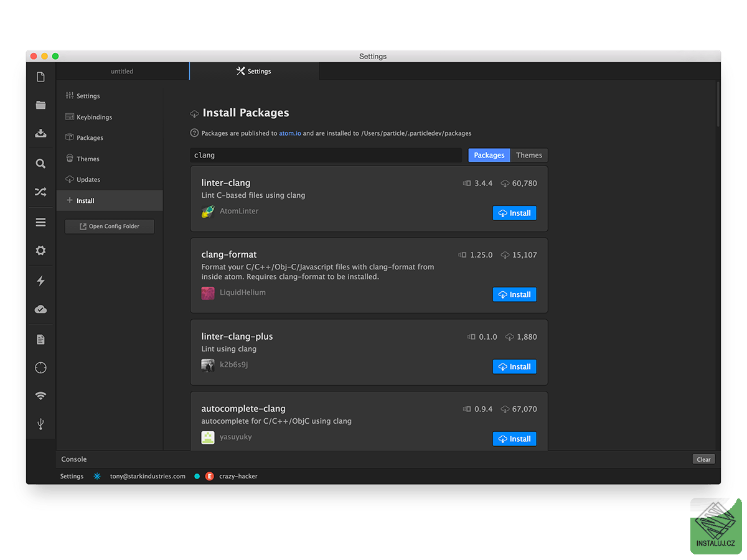Viewport: 747px width, 560px height.
Task: Switch to the Settings tab
Action: (x=254, y=71)
